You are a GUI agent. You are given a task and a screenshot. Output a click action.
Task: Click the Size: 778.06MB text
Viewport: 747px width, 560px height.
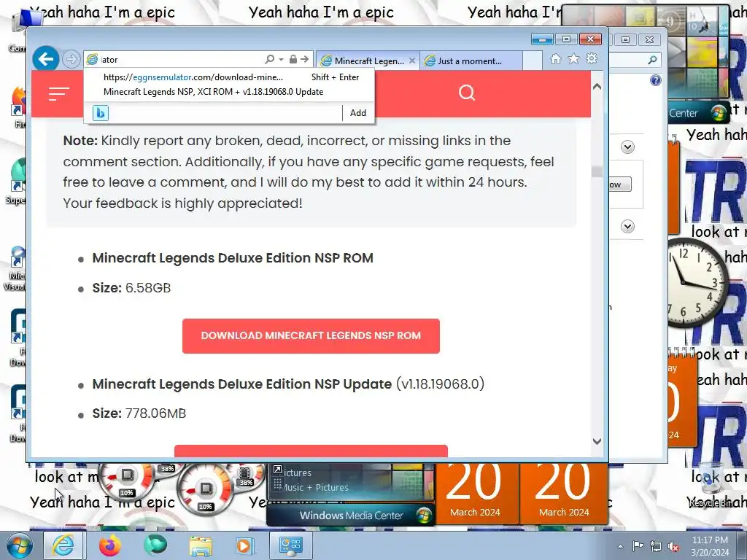139,413
